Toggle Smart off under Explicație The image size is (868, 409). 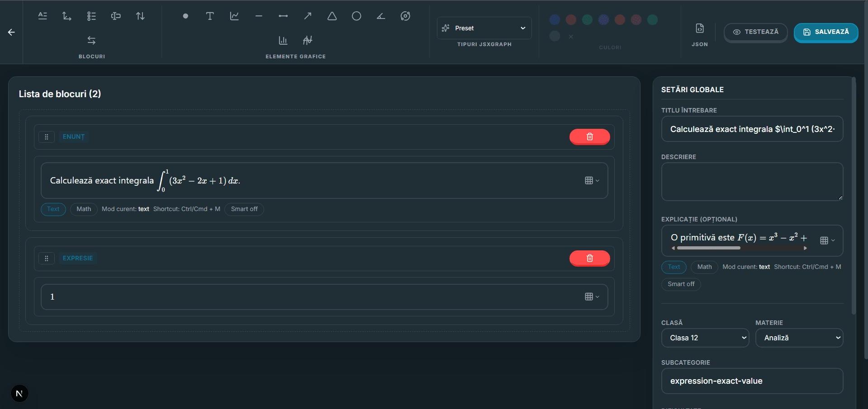point(681,284)
